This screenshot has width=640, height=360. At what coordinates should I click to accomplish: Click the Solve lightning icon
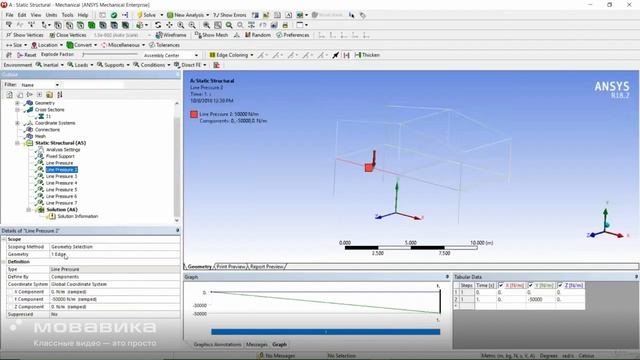140,15
